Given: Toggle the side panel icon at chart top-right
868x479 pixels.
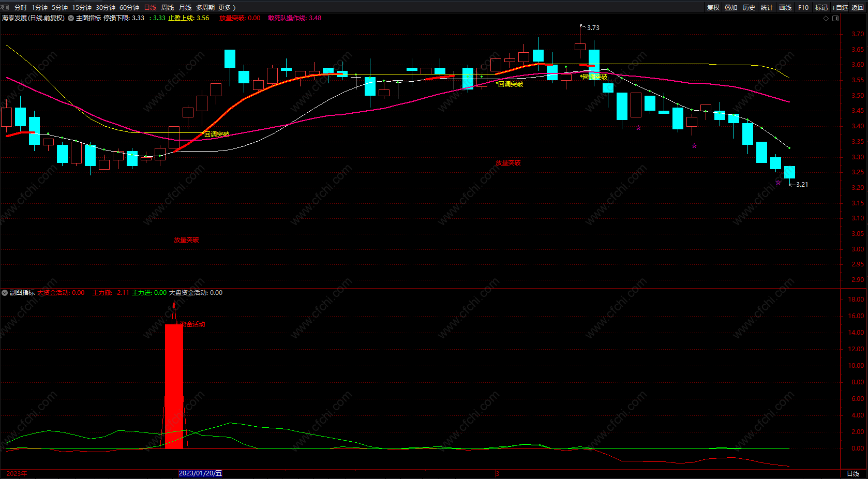Looking at the screenshot, I should tap(835, 18).
